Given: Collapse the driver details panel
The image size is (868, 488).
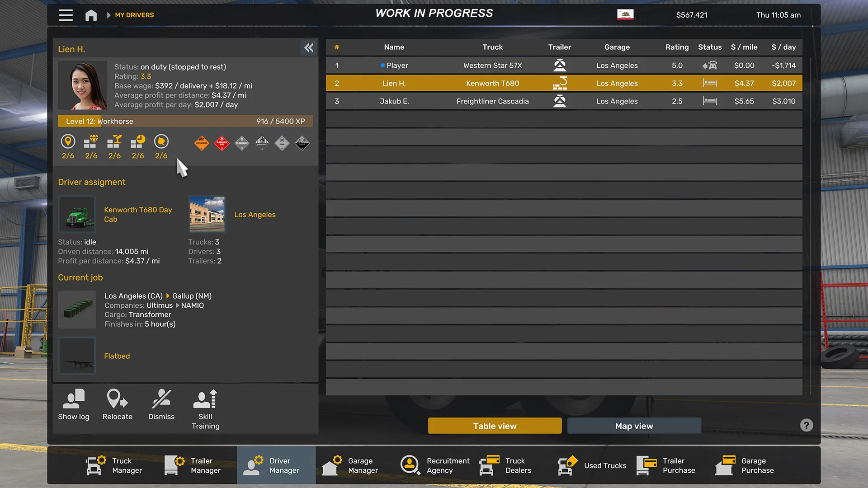Looking at the screenshot, I should 309,47.
